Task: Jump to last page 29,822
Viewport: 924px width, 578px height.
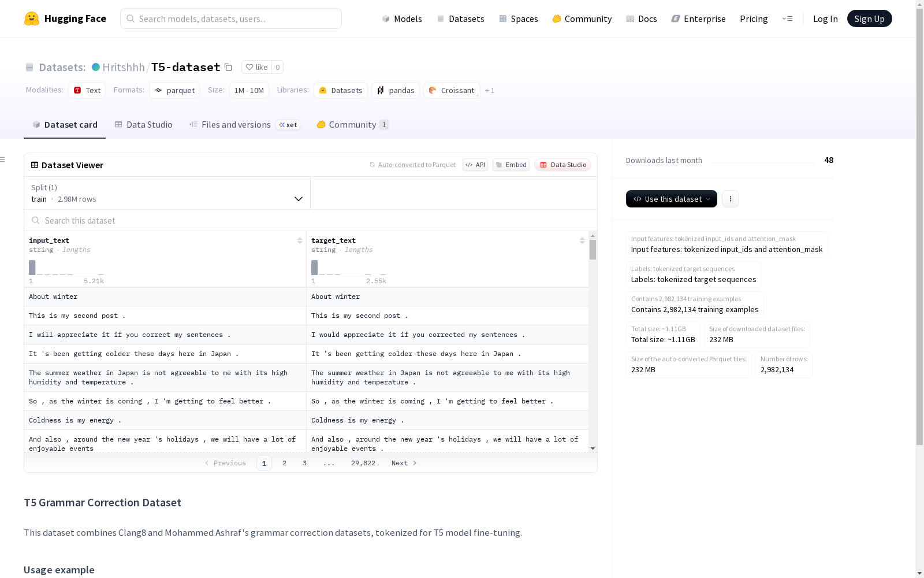Action: point(363,463)
